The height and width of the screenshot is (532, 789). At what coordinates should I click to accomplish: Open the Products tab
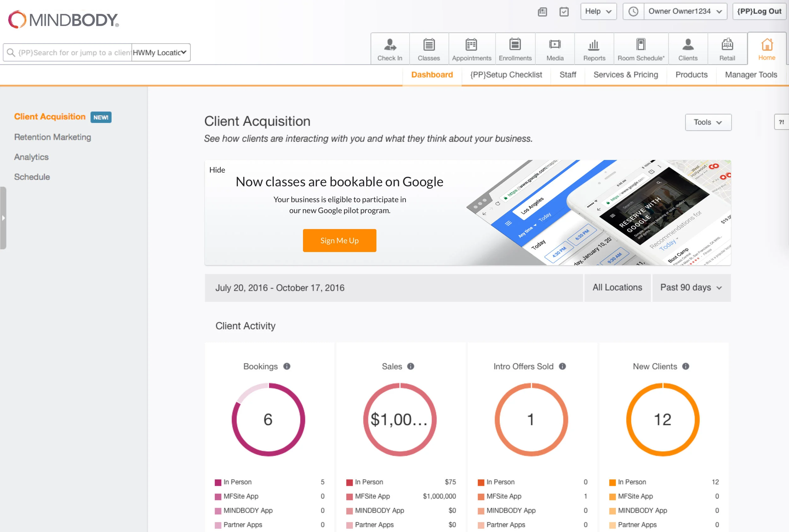(x=691, y=75)
